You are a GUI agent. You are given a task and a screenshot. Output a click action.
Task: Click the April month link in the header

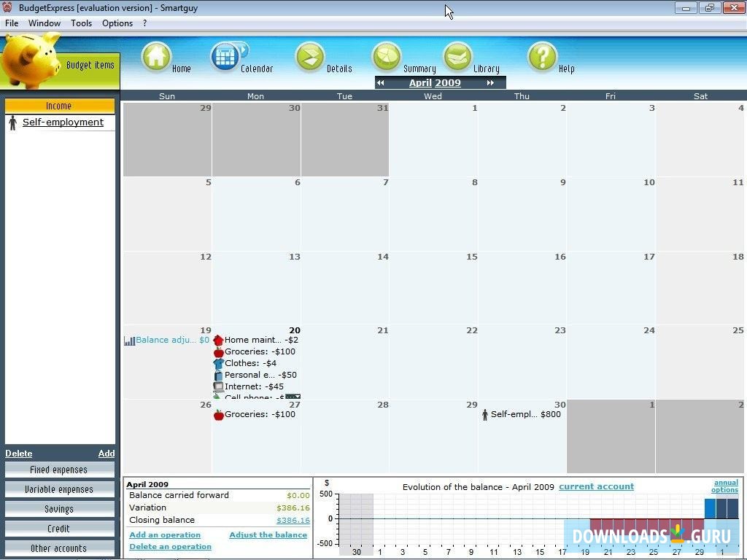click(420, 83)
